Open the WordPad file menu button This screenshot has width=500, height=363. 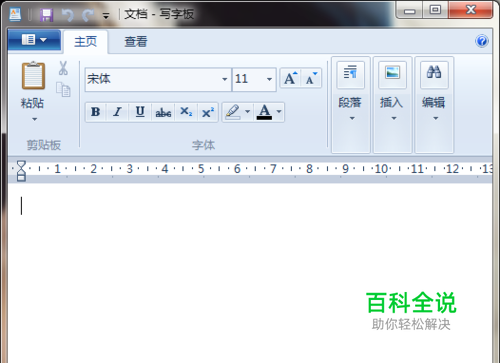click(x=34, y=40)
